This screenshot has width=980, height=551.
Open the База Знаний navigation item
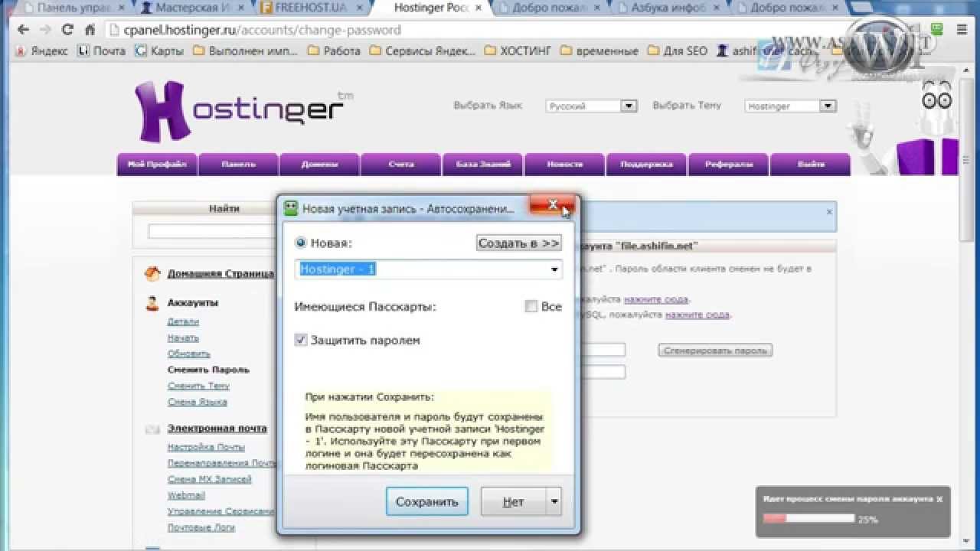tap(483, 165)
